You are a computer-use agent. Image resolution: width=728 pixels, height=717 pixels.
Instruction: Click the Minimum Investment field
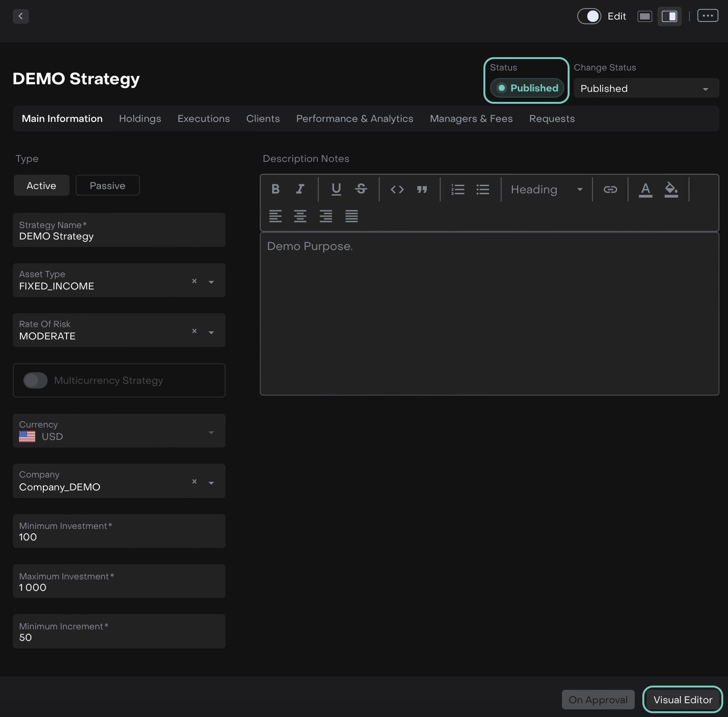(x=119, y=531)
